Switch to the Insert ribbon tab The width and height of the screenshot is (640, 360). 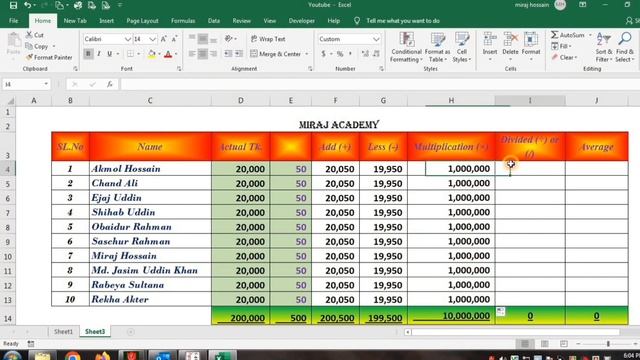tap(107, 21)
